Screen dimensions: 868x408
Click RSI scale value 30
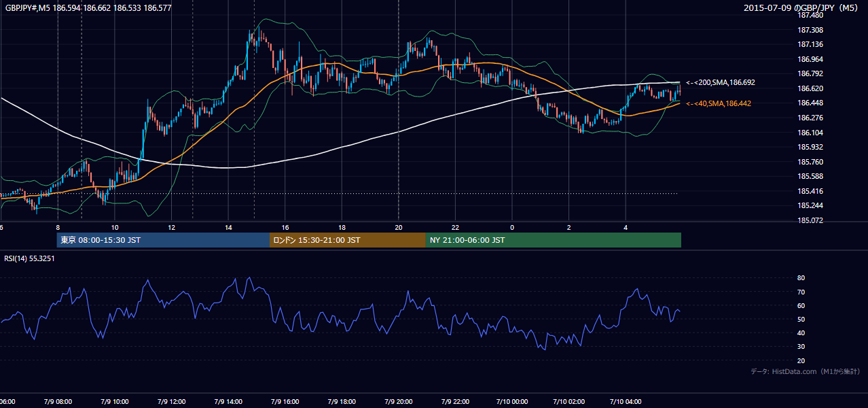click(801, 347)
